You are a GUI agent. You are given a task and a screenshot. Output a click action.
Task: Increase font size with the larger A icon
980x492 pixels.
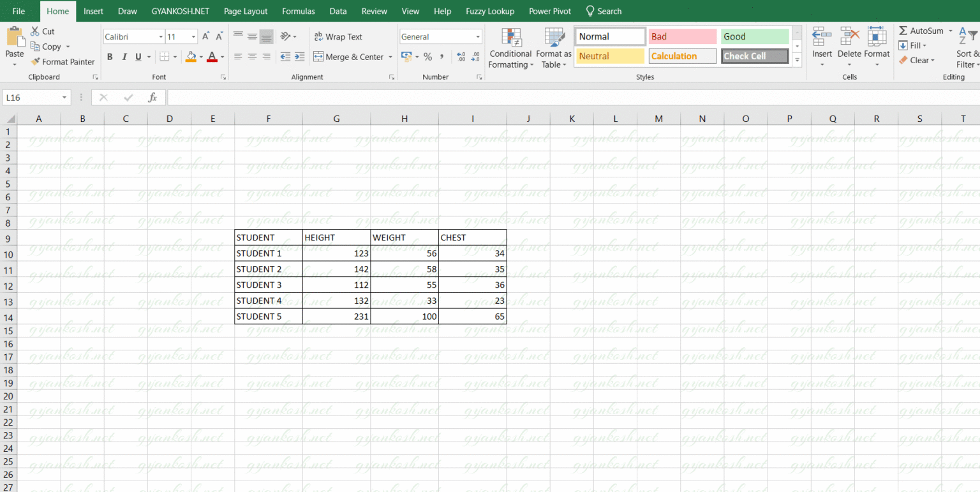click(x=205, y=37)
